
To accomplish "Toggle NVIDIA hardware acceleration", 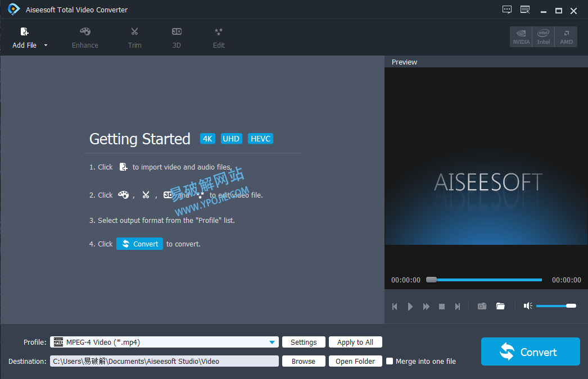I will coord(521,36).
